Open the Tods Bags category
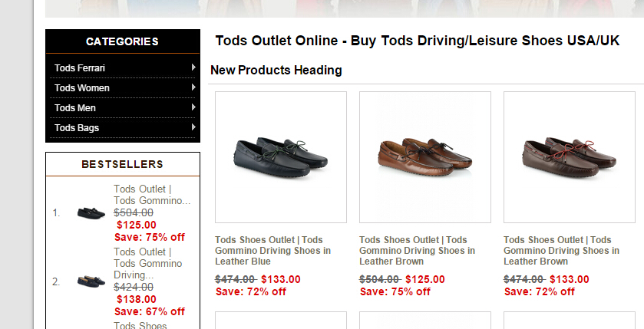The height and width of the screenshot is (329, 644). [x=77, y=128]
